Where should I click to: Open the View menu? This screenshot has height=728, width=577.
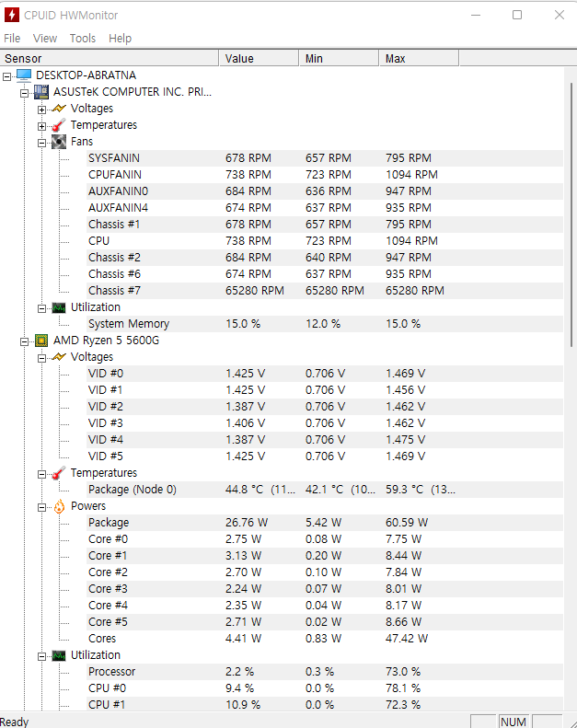click(45, 38)
